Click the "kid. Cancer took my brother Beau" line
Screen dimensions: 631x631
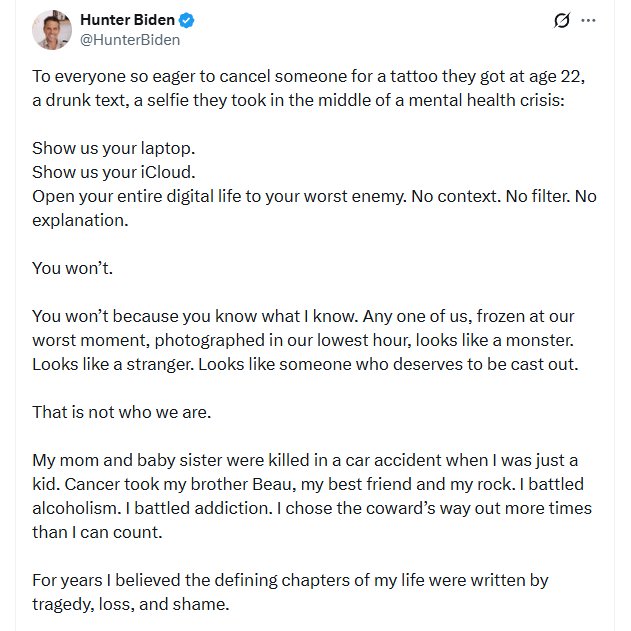[308, 484]
